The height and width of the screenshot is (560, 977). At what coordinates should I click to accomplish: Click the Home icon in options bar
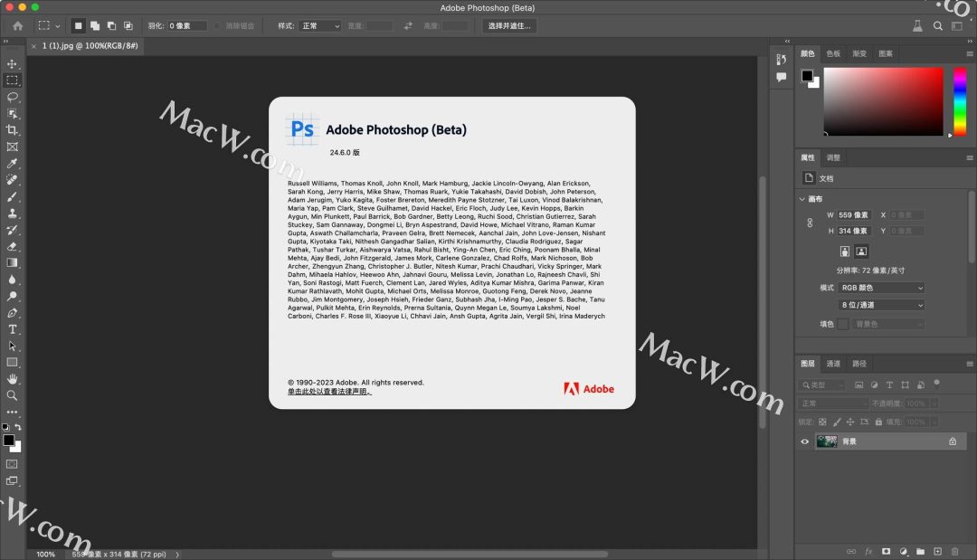(x=17, y=25)
